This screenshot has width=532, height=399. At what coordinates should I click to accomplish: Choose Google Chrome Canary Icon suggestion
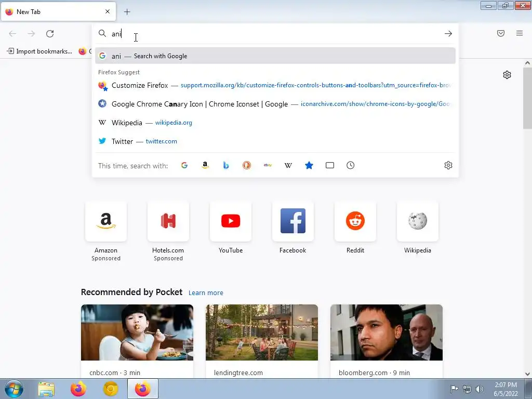click(275, 104)
